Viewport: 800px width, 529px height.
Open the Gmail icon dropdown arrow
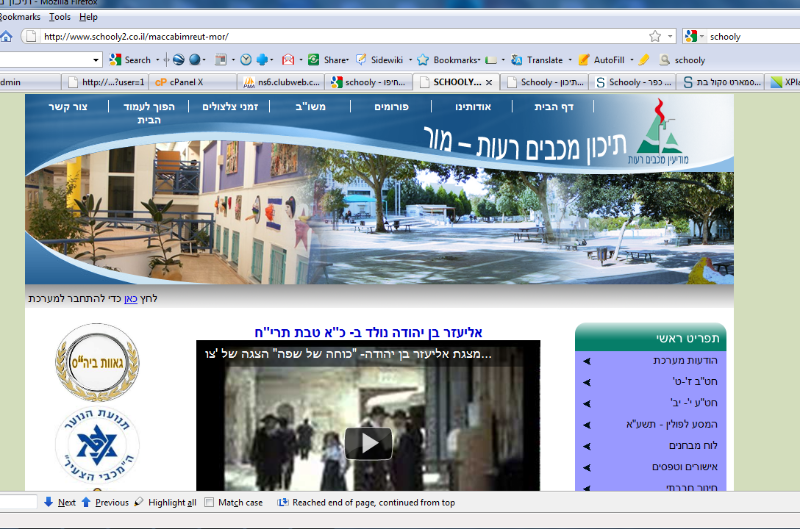(x=301, y=60)
